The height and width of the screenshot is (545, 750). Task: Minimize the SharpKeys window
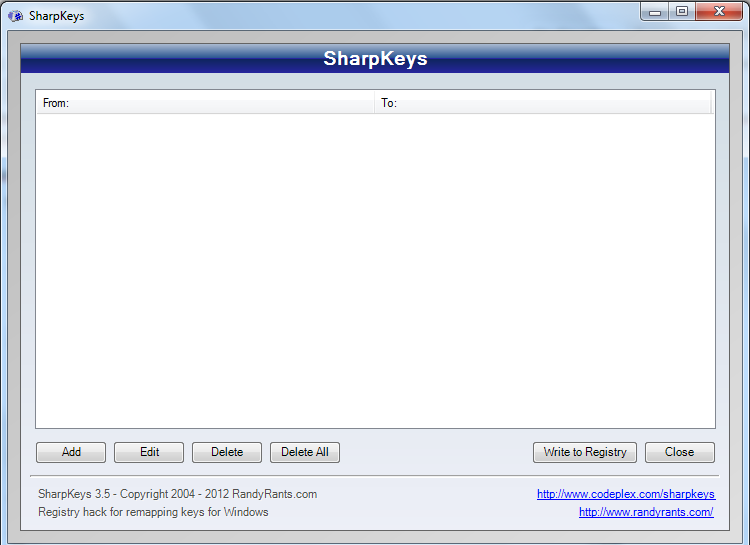pyautogui.click(x=655, y=11)
